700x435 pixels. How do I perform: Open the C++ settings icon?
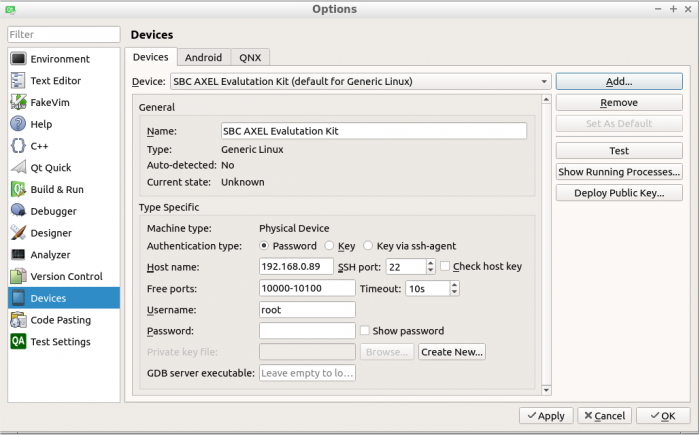tap(18, 146)
